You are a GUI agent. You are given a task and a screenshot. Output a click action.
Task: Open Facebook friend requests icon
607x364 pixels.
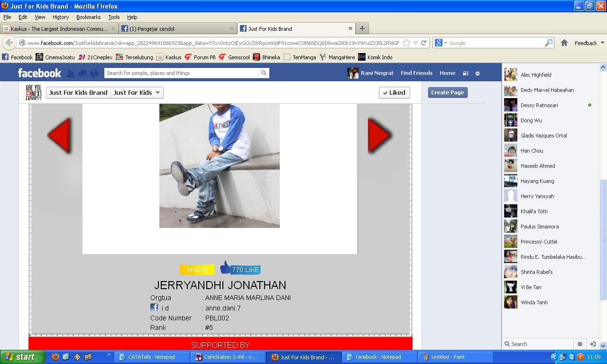pyautogui.click(x=70, y=73)
